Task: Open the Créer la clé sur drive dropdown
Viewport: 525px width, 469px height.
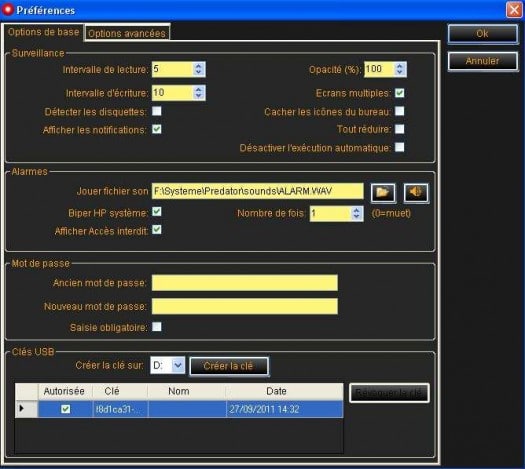Action: pyautogui.click(x=178, y=365)
